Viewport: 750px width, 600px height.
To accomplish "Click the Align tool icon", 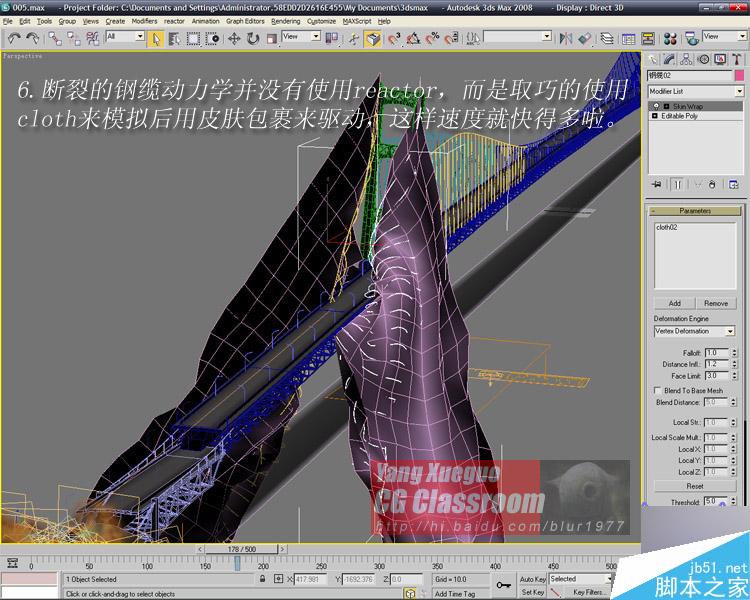I will 585,39.
